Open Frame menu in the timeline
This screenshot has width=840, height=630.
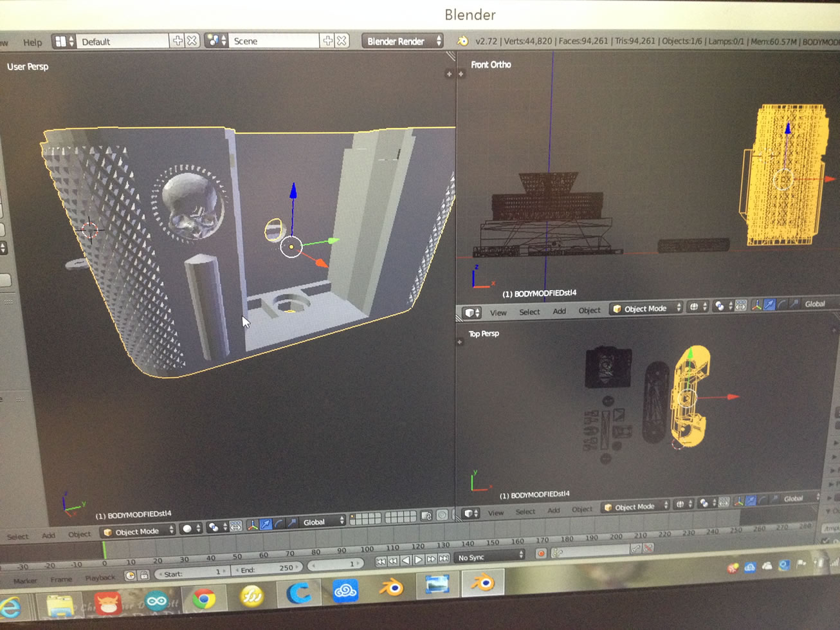click(x=61, y=580)
